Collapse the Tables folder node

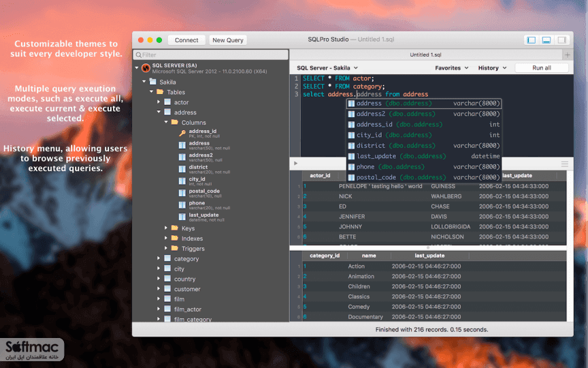tap(152, 91)
